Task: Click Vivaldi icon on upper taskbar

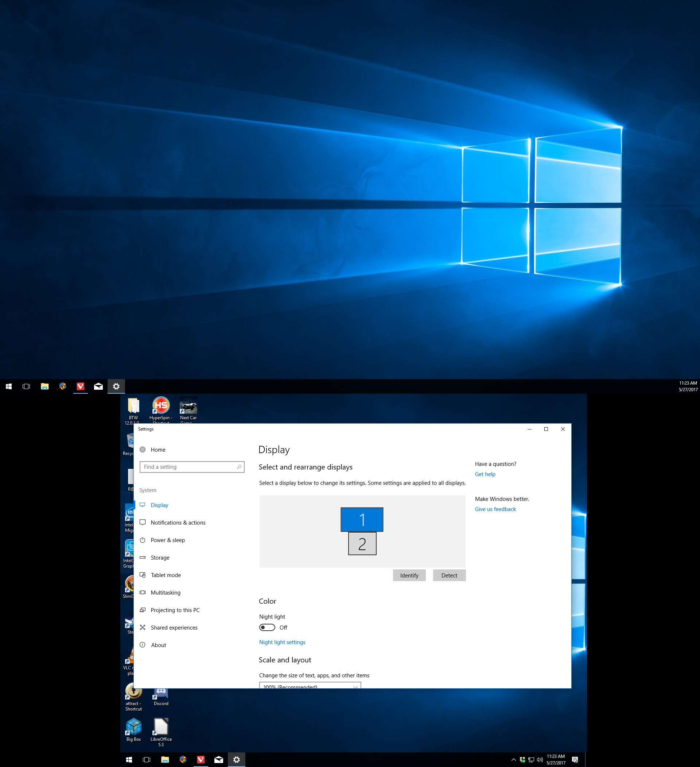Action: [x=81, y=386]
